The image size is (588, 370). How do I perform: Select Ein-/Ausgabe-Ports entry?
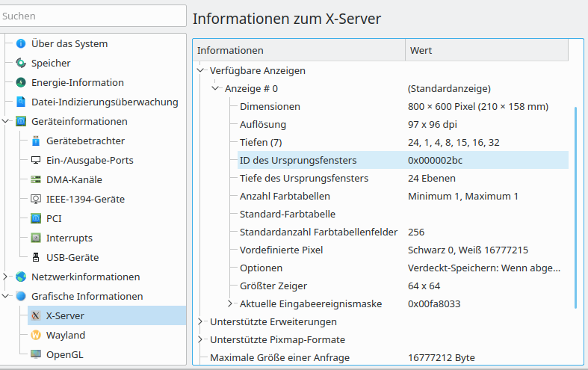tap(90, 160)
